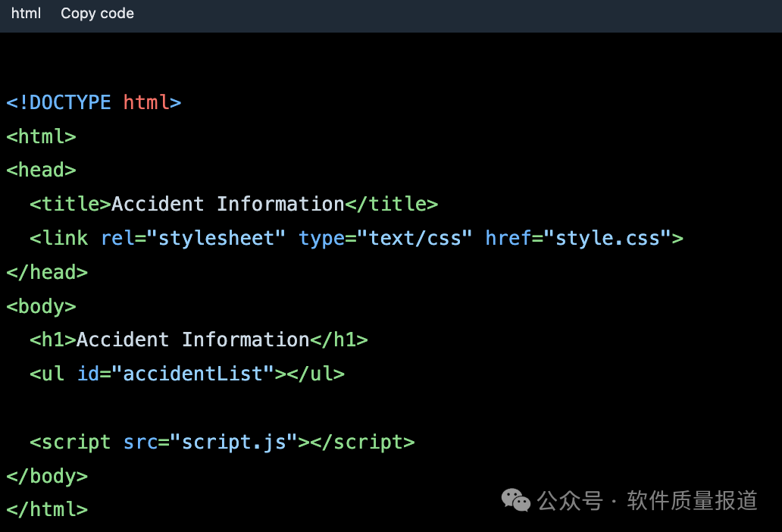Click the closing head tag
The image size is (782, 532).
click(47, 272)
